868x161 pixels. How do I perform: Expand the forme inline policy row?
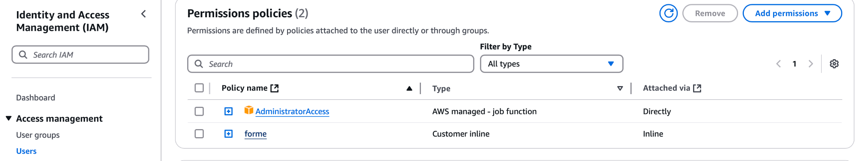click(x=228, y=134)
